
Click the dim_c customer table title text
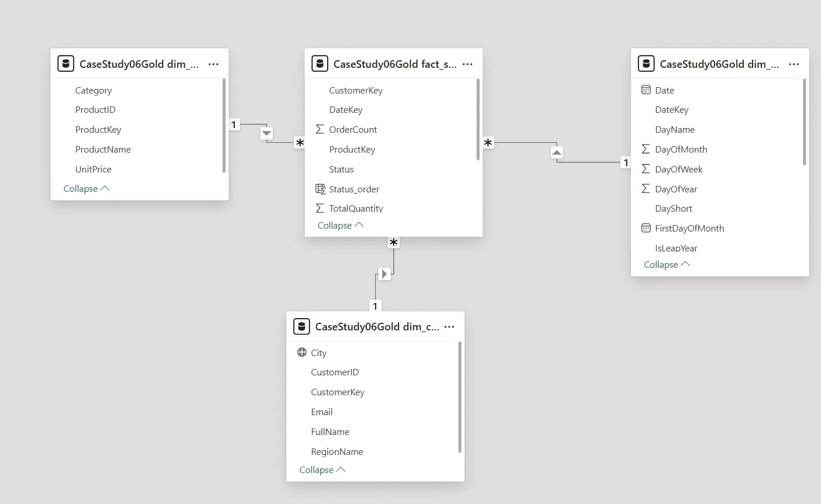coord(377,327)
